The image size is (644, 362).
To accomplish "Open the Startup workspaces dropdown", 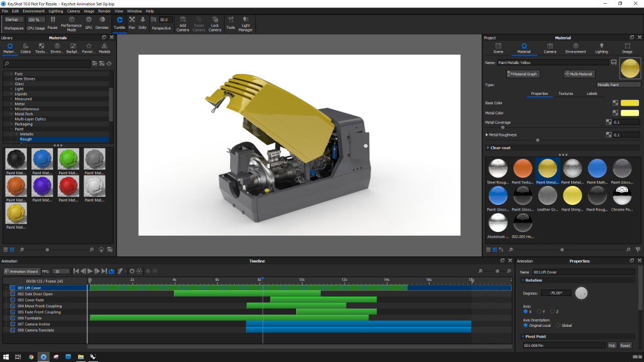I will click(x=13, y=19).
